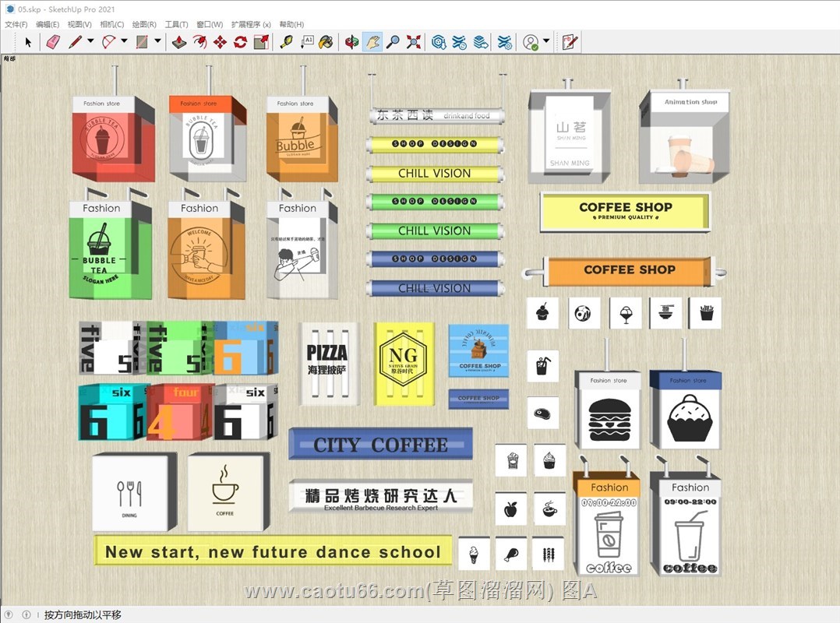Open the user account dropdown arrow
Image resolution: width=840 pixels, height=623 pixels.
pos(546,42)
